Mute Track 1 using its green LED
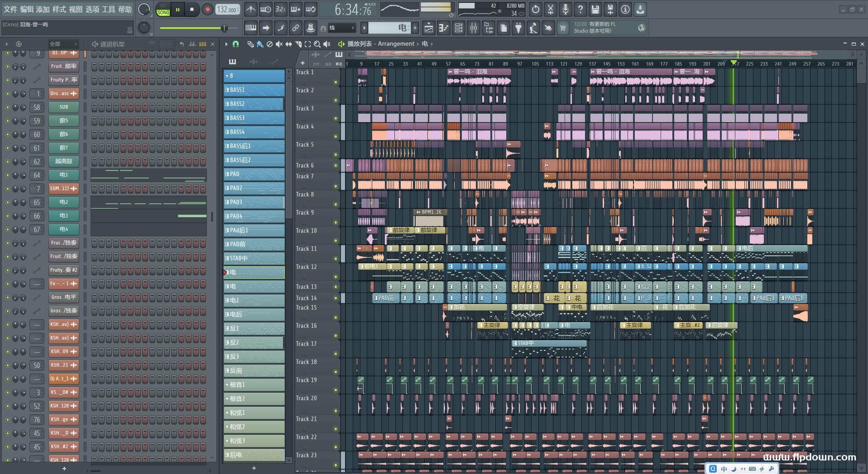868x474 pixels. pyautogui.click(x=336, y=82)
